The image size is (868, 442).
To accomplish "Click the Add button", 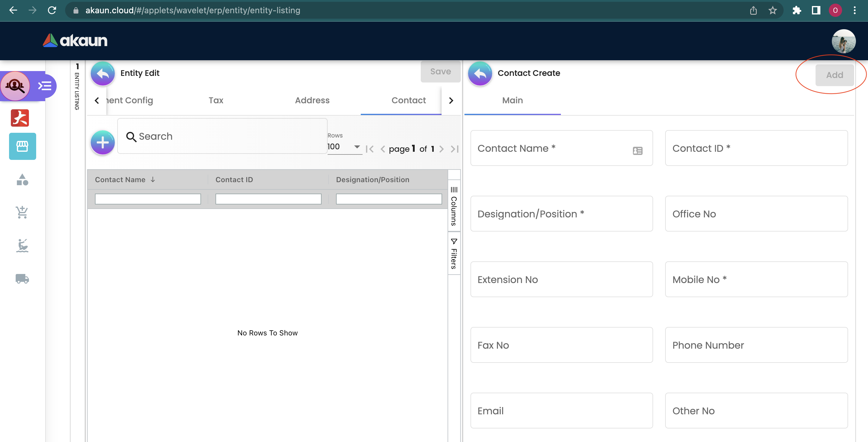I will 834,75.
